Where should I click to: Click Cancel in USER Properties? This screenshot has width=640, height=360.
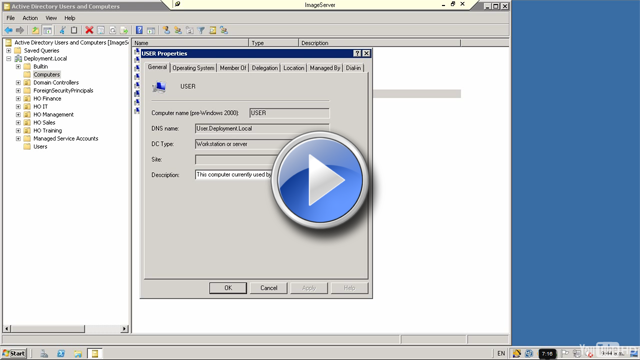tap(269, 288)
